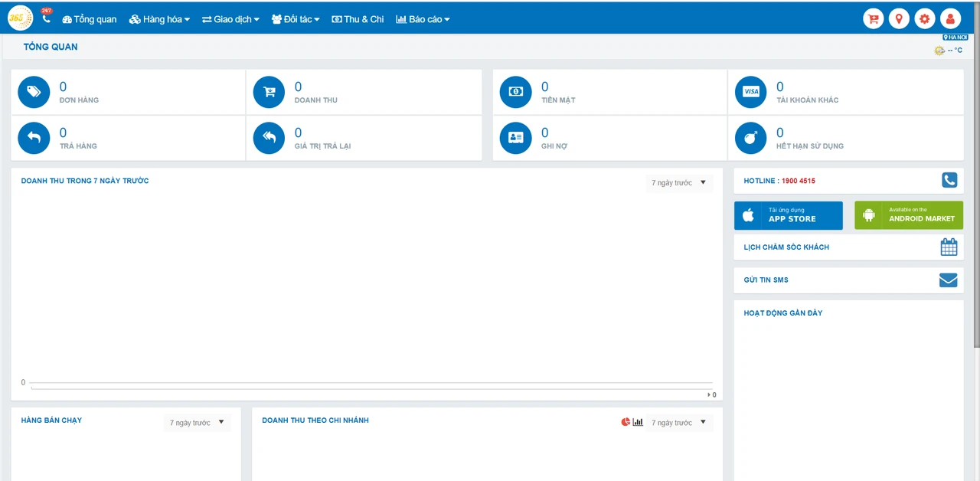
Task: Open Lịch chăm sóc khách panel
Action: click(849, 247)
